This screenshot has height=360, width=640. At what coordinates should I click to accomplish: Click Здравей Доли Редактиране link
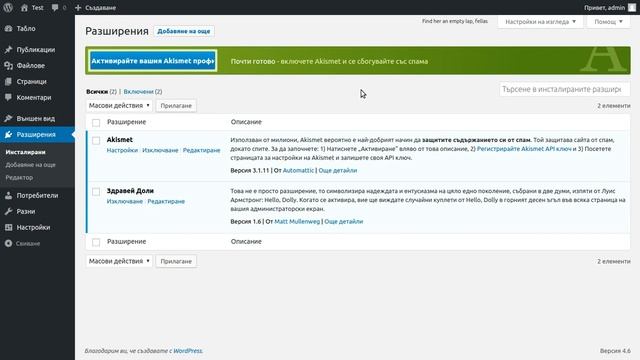tap(166, 201)
